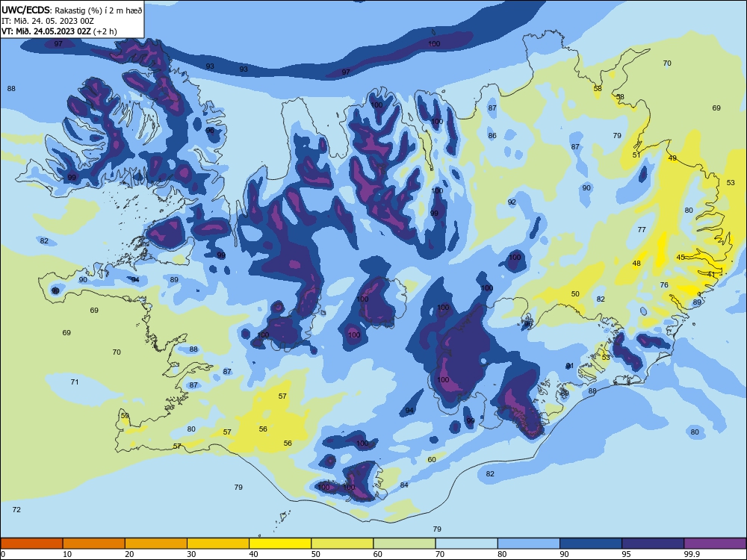This screenshot has width=747, height=560.
Task: Click the map value 77 in the east
Action: coord(642,229)
